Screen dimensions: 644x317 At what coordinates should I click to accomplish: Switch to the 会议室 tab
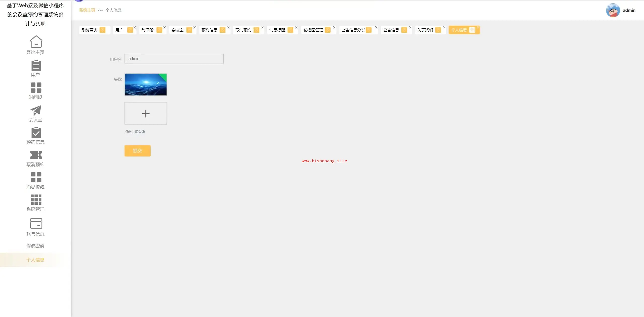tap(178, 30)
